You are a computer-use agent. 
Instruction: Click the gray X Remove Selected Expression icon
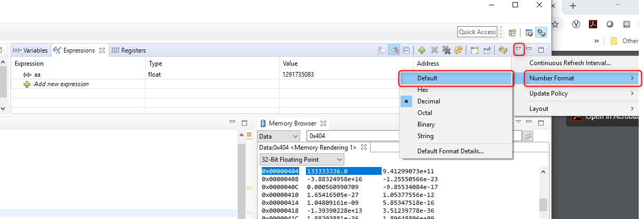[434, 50]
